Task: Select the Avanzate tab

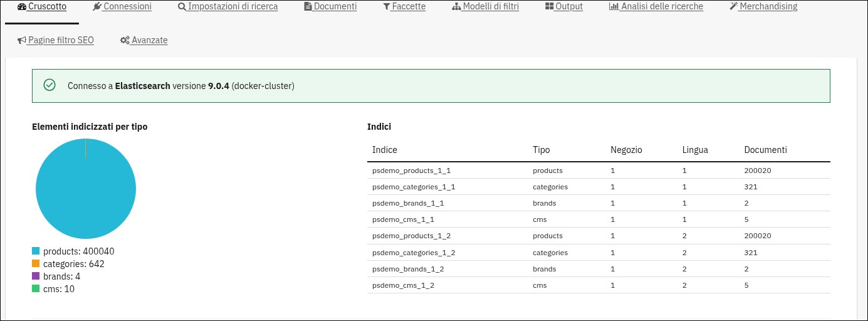Action: [144, 40]
